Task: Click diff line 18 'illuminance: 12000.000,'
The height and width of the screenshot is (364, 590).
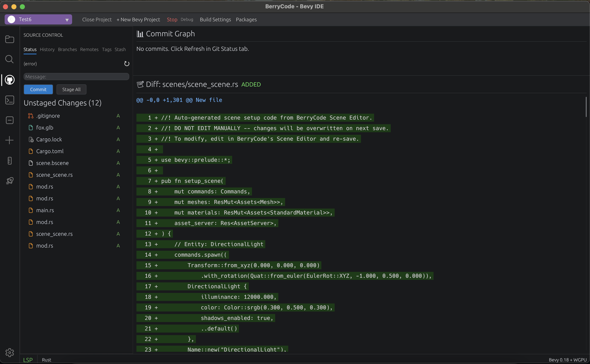Action: pos(207,297)
